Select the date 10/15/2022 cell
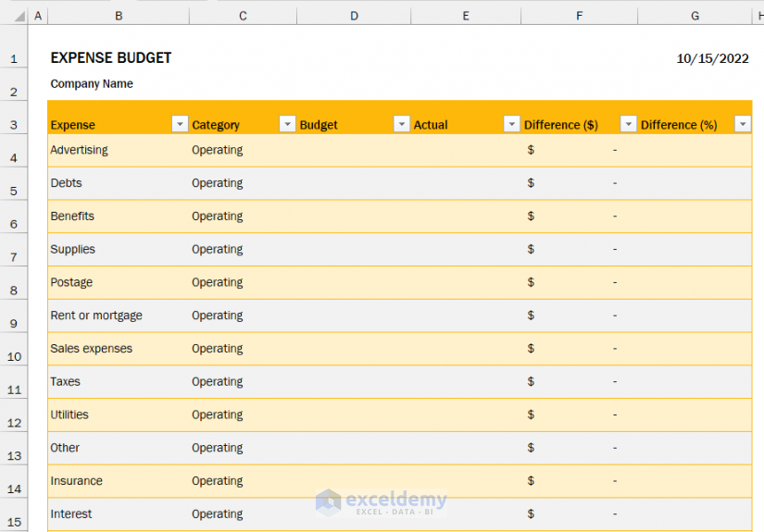Image resolution: width=764 pixels, height=532 pixels. [x=712, y=58]
